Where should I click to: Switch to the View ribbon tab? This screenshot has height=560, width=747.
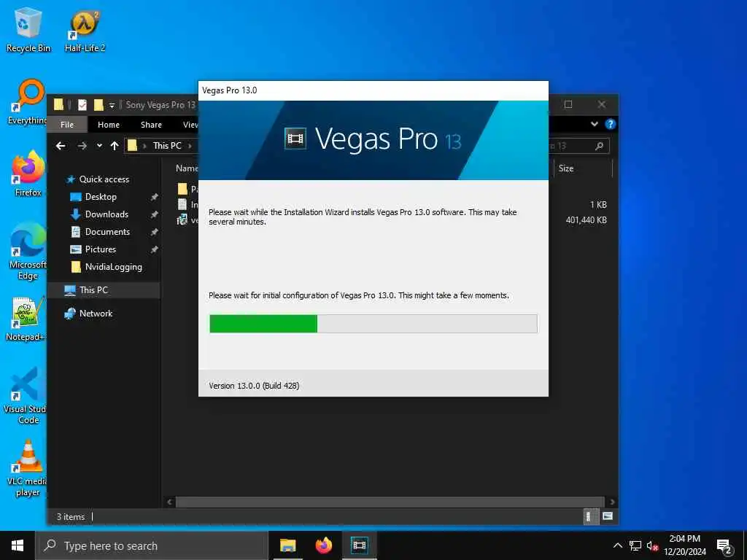(190, 125)
